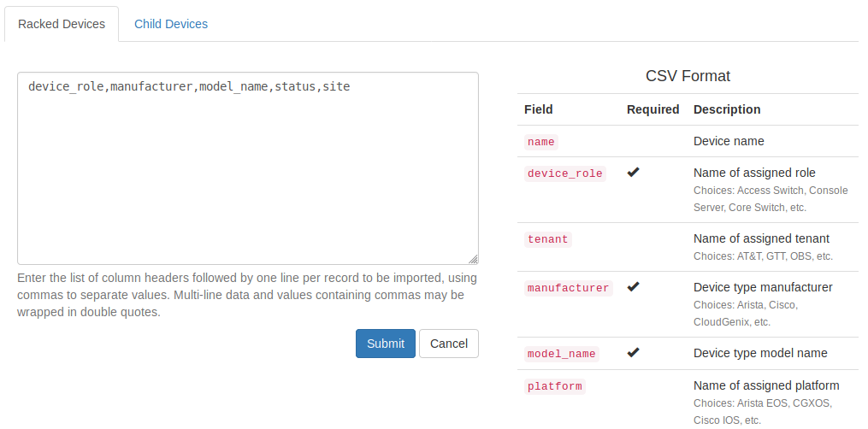Click the 'CSV Format' heading
The image size is (868, 429).
pos(688,76)
